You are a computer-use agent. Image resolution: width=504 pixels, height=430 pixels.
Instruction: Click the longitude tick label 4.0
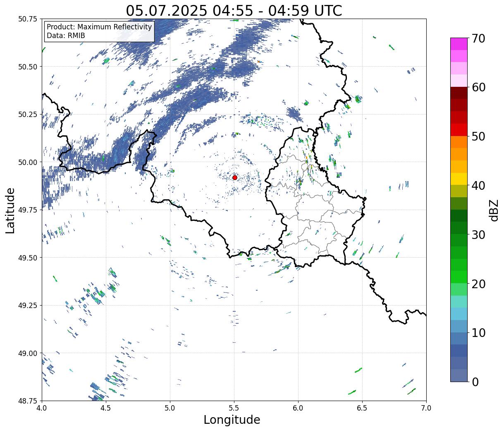[42, 408]
